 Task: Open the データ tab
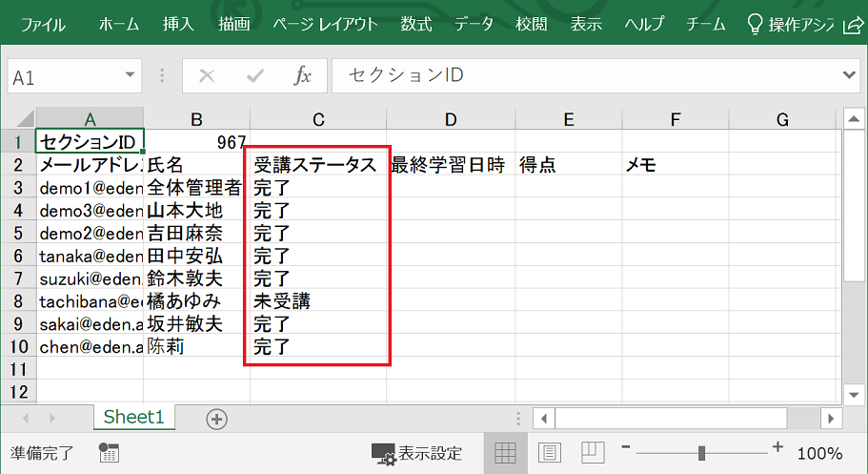pos(474,25)
